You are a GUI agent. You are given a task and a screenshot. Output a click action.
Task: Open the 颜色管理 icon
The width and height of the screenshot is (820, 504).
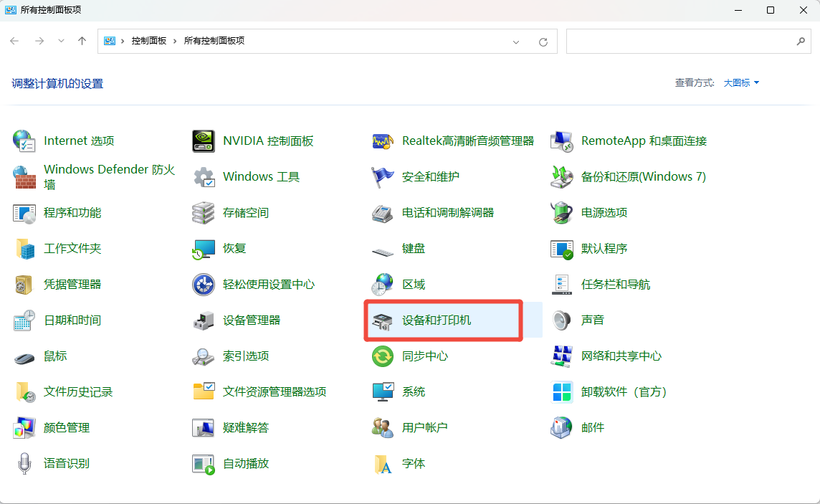tap(24, 428)
